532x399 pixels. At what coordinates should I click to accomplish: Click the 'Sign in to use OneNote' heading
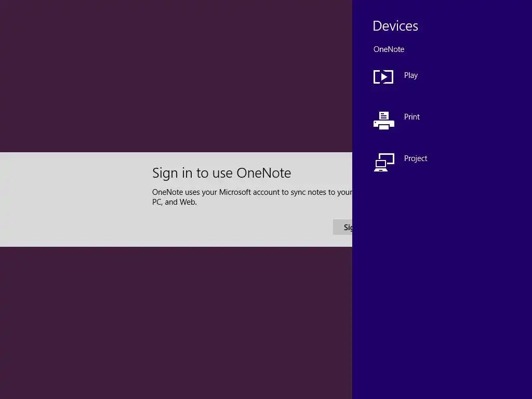click(x=221, y=173)
